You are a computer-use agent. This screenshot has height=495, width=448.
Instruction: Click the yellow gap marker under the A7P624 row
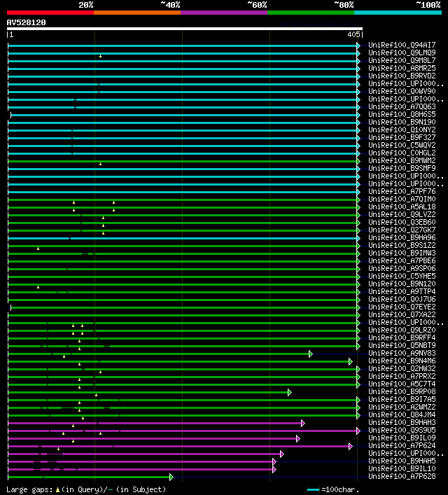click(x=58, y=449)
